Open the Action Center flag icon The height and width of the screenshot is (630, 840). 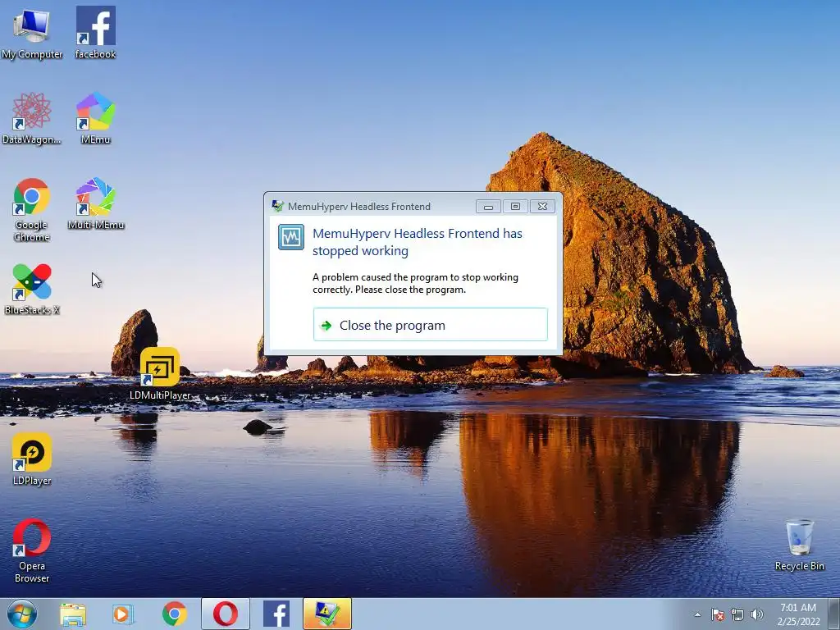point(717,614)
